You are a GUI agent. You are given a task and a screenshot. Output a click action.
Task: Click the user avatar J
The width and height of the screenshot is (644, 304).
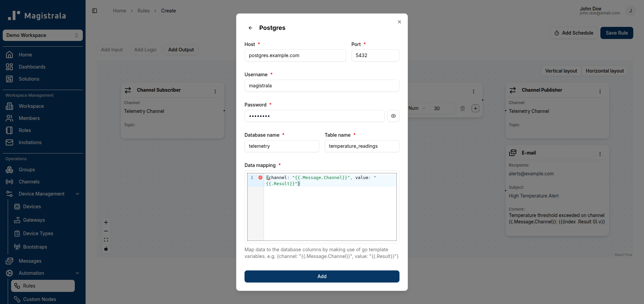pos(631,11)
